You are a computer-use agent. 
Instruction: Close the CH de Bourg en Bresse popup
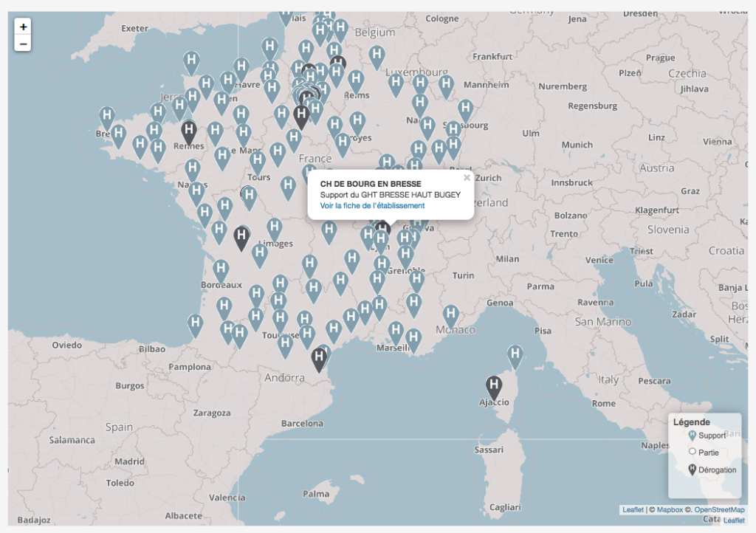click(467, 178)
